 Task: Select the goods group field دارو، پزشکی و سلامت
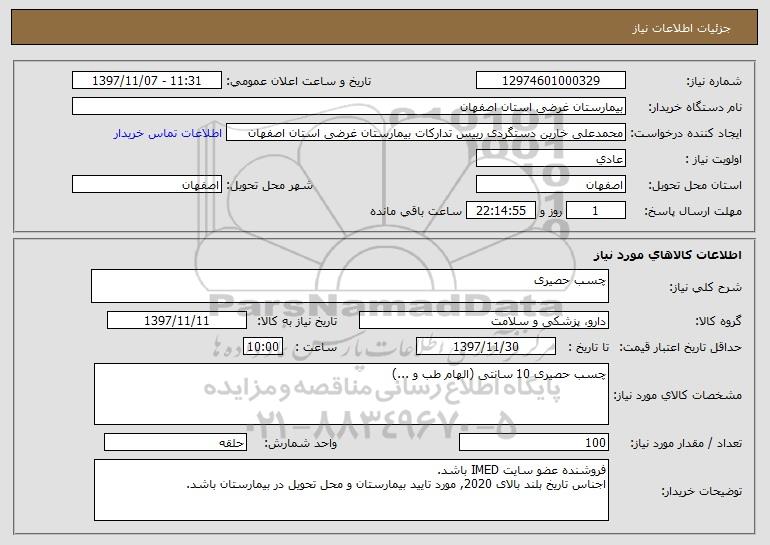484,321
